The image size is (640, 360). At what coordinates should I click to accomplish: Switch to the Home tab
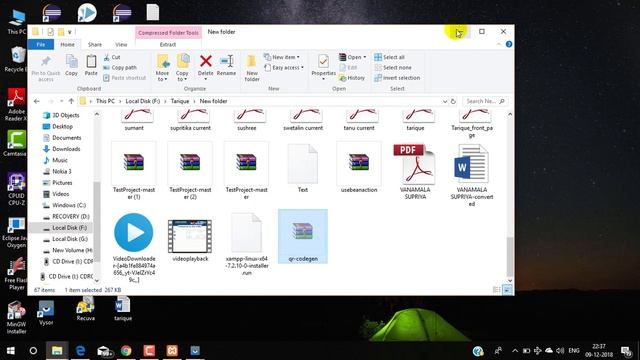(67, 44)
